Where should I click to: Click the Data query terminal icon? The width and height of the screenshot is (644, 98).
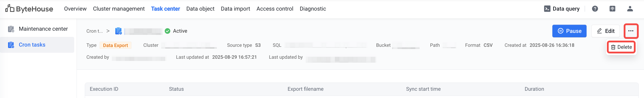pos(547,9)
